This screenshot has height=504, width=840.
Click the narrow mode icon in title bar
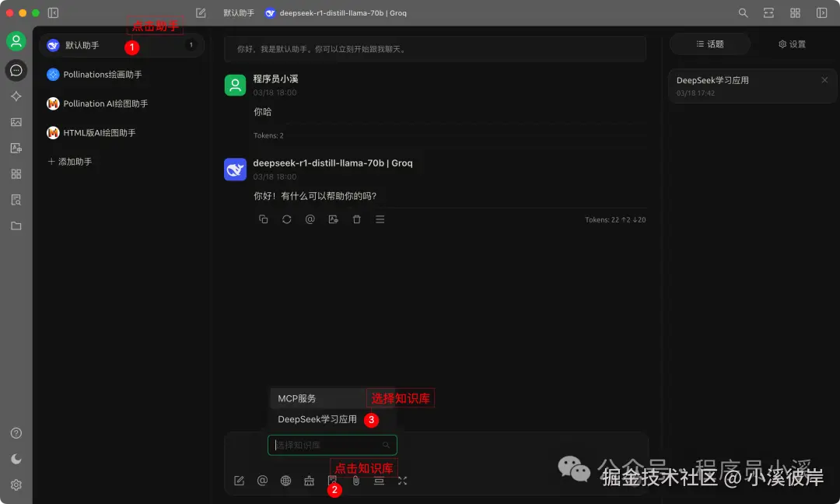[x=768, y=13]
